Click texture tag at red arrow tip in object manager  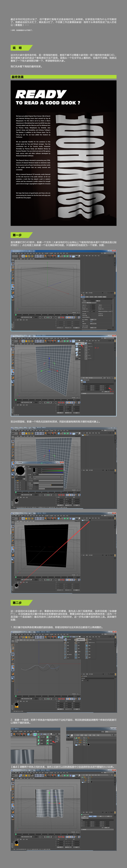pos(90,520)
